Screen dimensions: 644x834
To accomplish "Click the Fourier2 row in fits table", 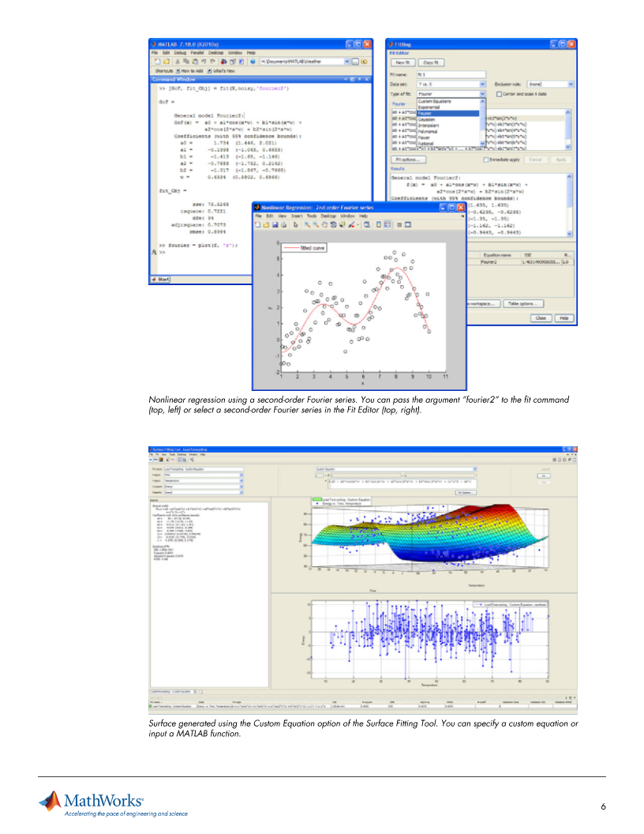I will (x=521, y=262).
